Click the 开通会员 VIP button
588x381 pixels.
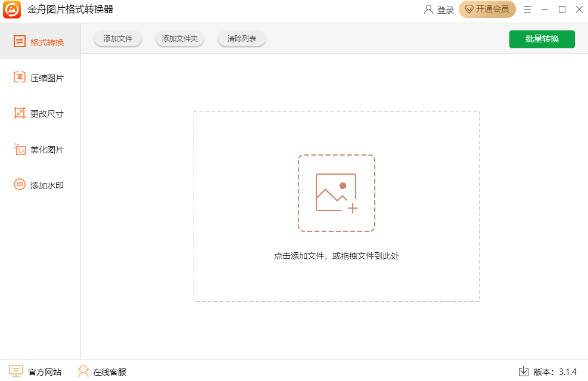(487, 10)
